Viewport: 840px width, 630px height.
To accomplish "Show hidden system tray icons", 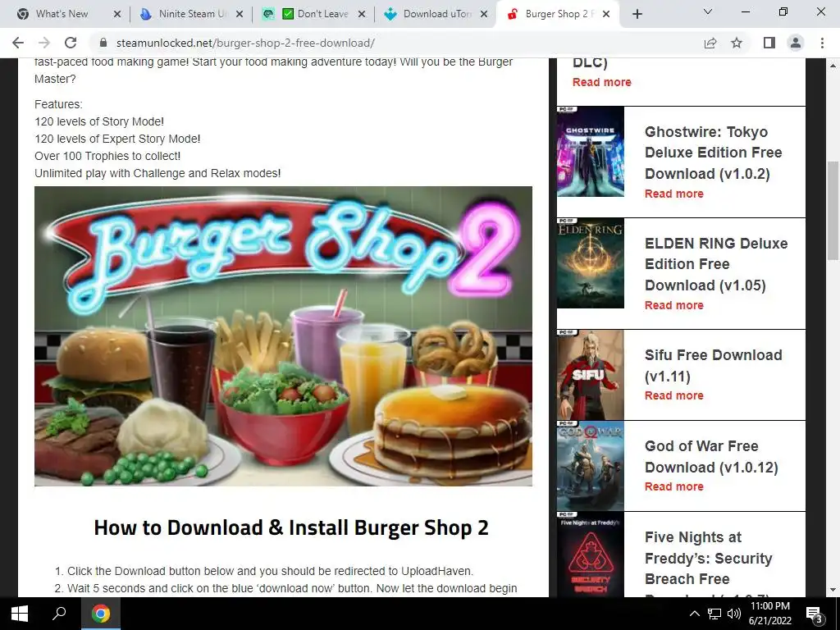I will (x=694, y=614).
